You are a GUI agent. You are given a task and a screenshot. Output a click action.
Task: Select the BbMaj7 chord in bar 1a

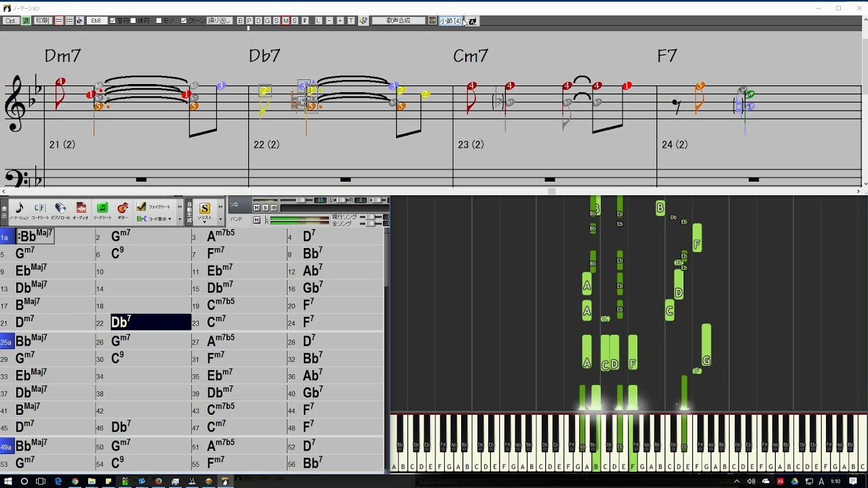[35, 236]
